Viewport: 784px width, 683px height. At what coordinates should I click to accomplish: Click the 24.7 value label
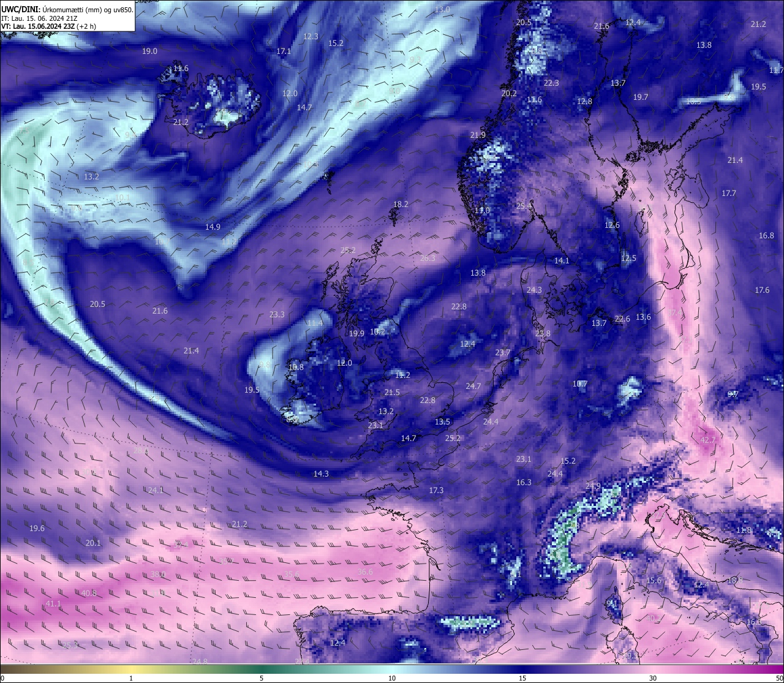473,387
